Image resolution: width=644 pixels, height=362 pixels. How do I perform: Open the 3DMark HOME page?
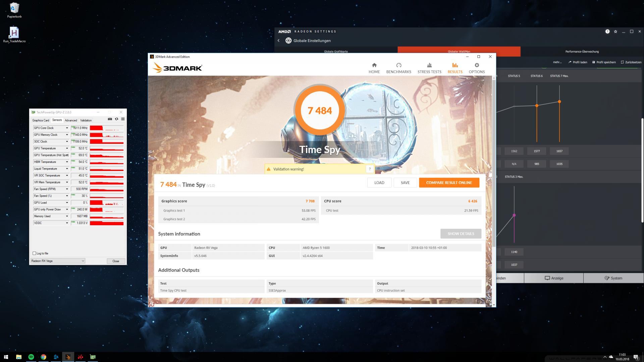click(374, 68)
